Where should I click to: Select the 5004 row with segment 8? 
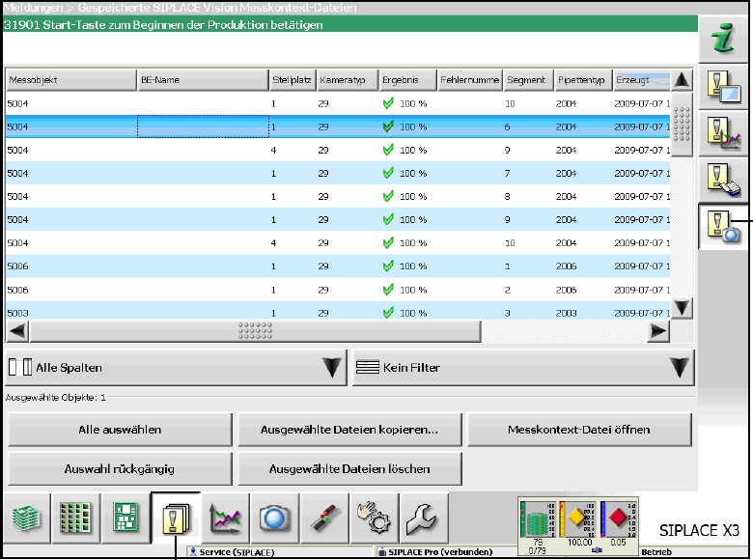338,197
